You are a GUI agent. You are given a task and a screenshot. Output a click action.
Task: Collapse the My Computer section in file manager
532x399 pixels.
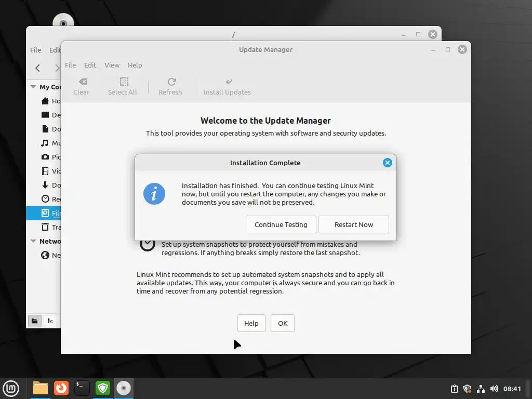tap(33, 87)
